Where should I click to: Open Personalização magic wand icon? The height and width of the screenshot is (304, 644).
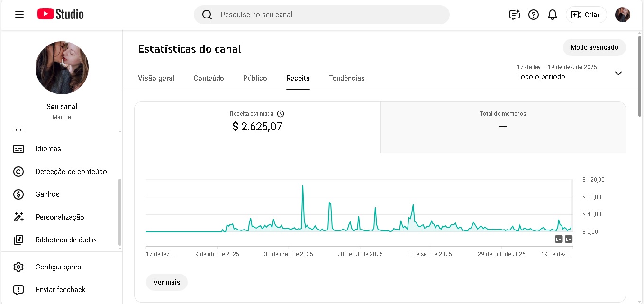pos(18,217)
